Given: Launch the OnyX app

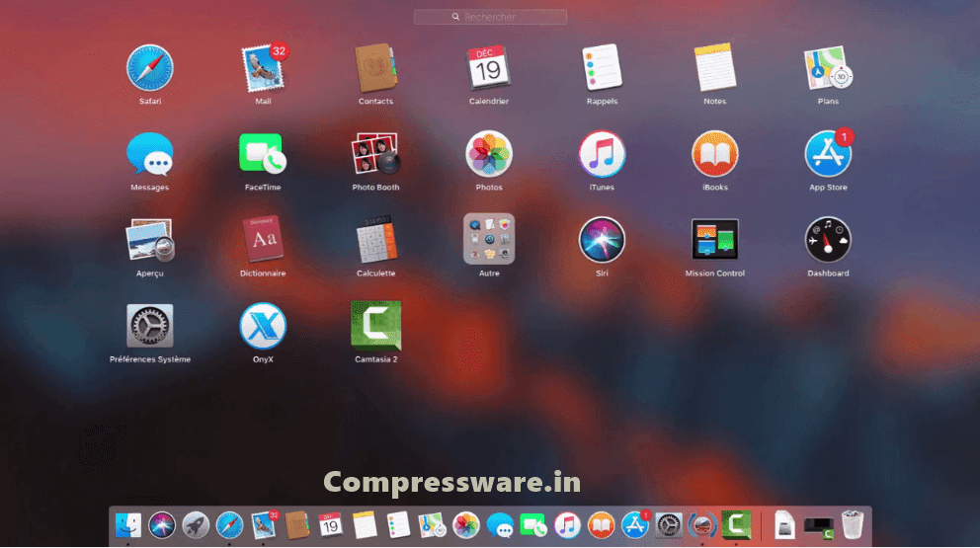Looking at the screenshot, I should point(263,326).
